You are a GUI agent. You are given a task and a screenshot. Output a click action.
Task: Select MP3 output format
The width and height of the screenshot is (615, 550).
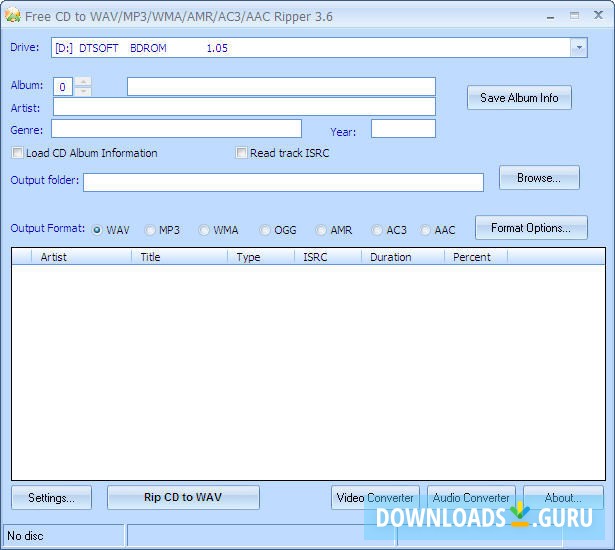(150, 230)
